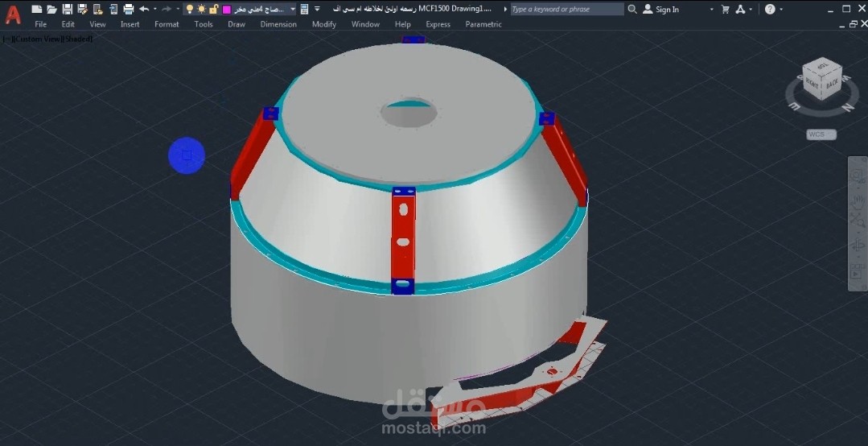Open the Undo history dropdown arrow

tap(155, 9)
